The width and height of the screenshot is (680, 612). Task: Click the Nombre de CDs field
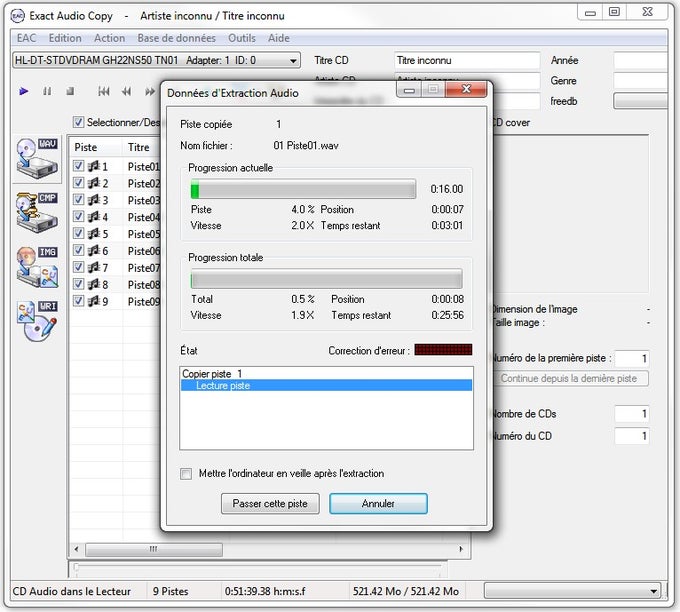click(x=631, y=414)
